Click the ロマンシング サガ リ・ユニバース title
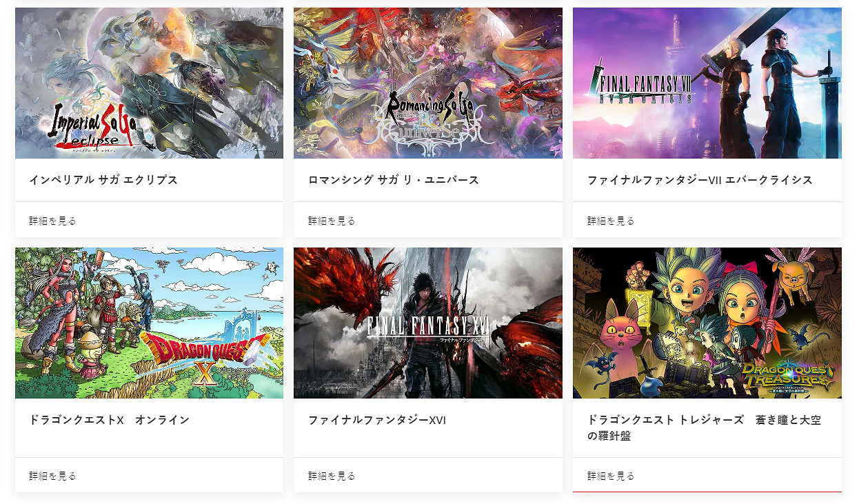 click(x=394, y=180)
